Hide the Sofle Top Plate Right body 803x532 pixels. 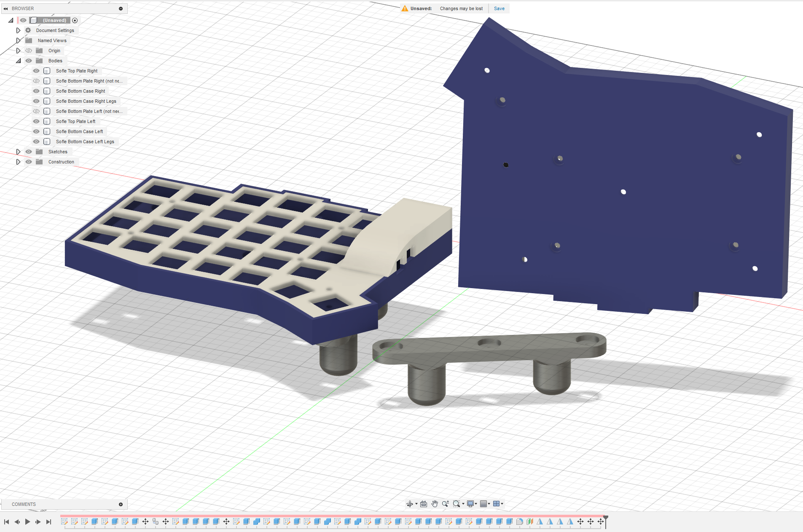pyautogui.click(x=36, y=71)
